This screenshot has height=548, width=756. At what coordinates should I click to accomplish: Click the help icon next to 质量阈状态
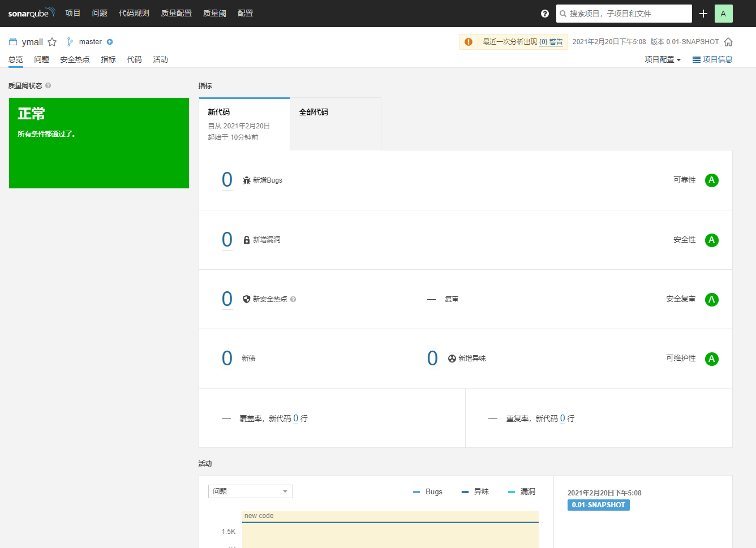48,85
